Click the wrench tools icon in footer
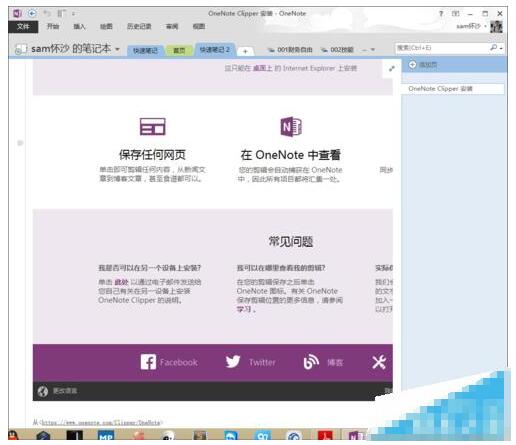The width and height of the screenshot is (516, 445). [379, 362]
